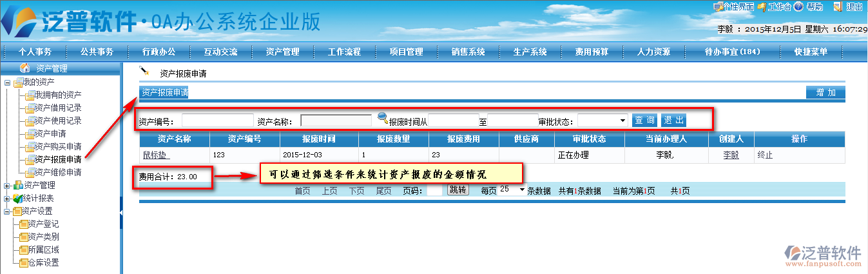This screenshot has height=274, width=868.
Task: Open the 快捷菜单 menu
Action: (811, 52)
